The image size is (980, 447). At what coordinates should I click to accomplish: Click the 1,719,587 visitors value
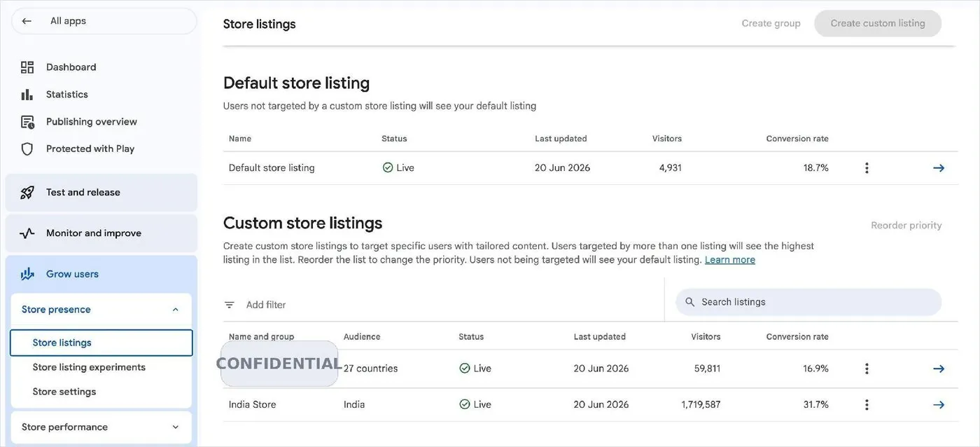(701, 404)
